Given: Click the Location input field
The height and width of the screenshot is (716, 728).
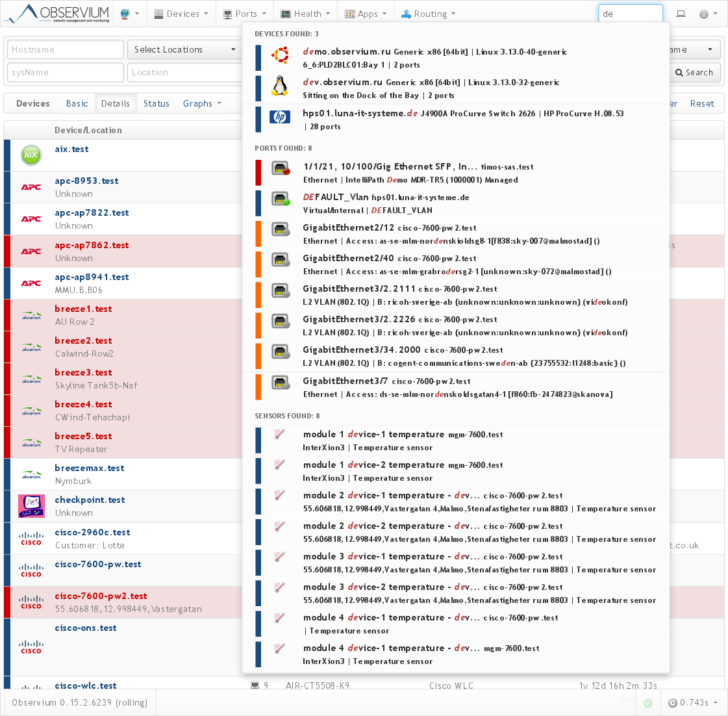Looking at the screenshot, I should 185,73.
